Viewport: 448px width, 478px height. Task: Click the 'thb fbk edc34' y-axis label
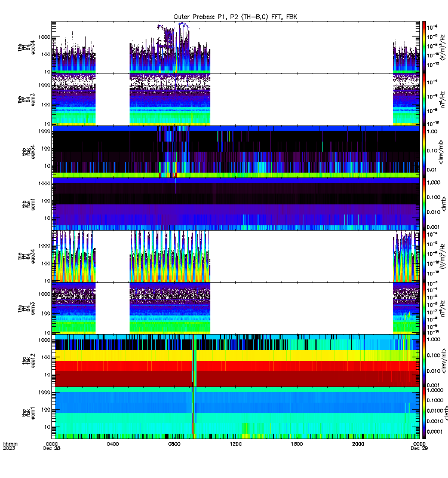(x=29, y=152)
